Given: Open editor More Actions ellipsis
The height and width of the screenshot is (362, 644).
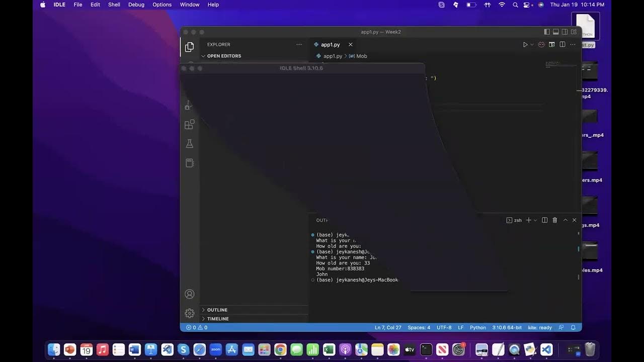Looking at the screenshot, I should coord(573,45).
